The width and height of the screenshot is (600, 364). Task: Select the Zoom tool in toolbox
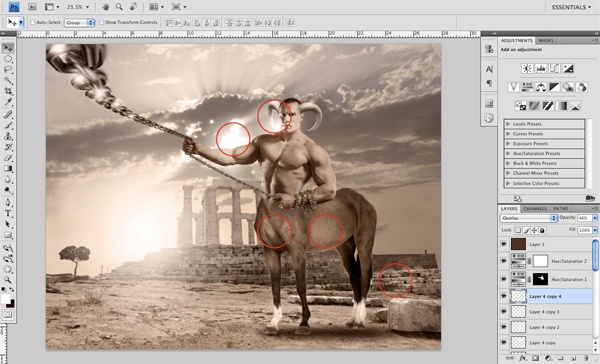(x=8, y=280)
